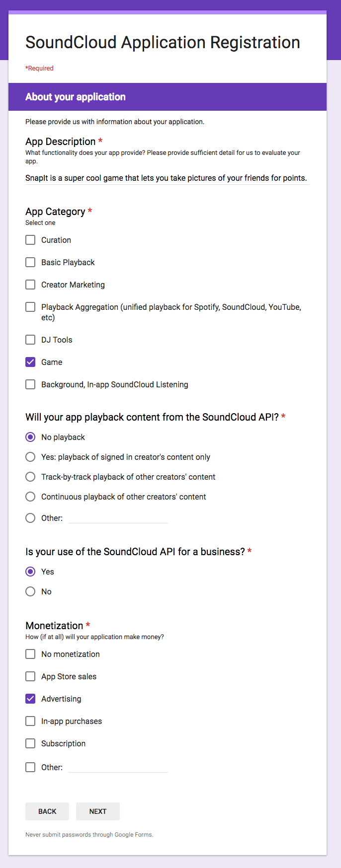Tick the Creator Marketing checkbox
The height and width of the screenshot is (868, 341).
(30, 285)
